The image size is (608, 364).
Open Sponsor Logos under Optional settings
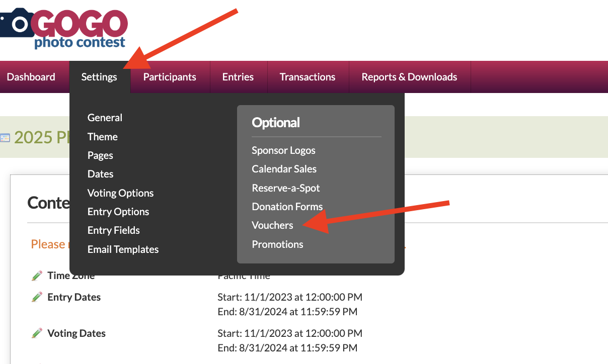tap(283, 150)
